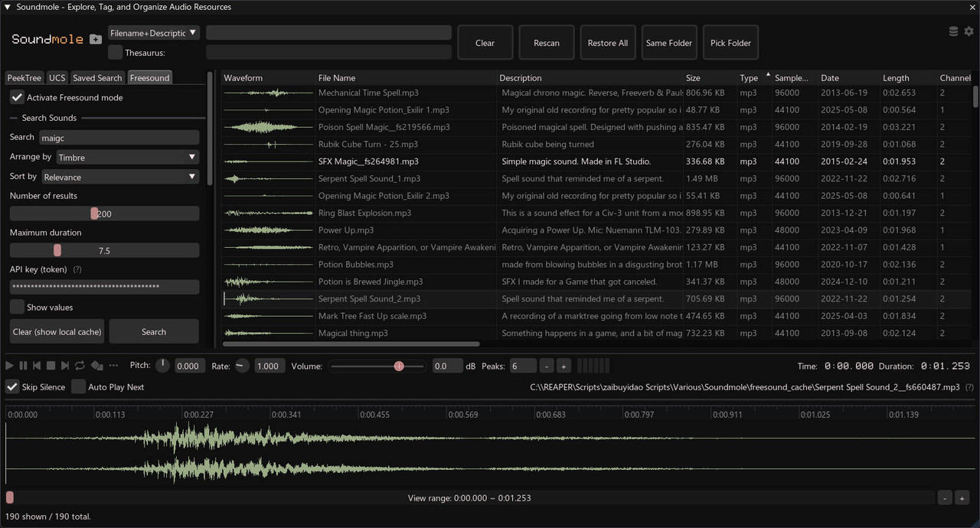Click waveform thumbnail of Magical thing.mp3
Screen dimensions: 980x528
pos(268,334)
